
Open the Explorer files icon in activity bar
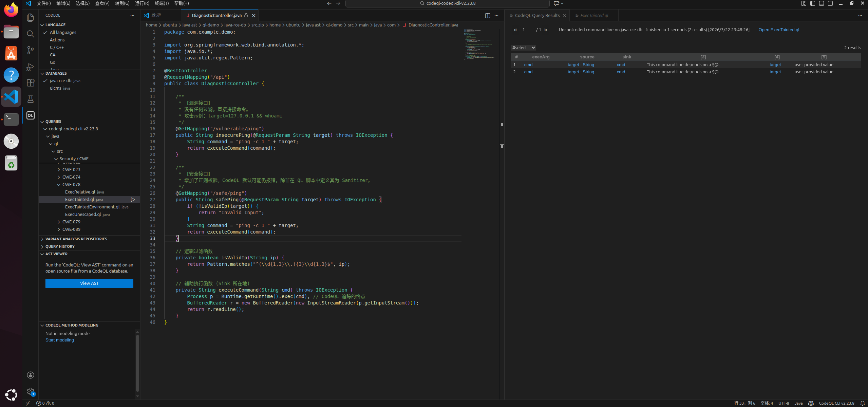(x=31, y=18)
